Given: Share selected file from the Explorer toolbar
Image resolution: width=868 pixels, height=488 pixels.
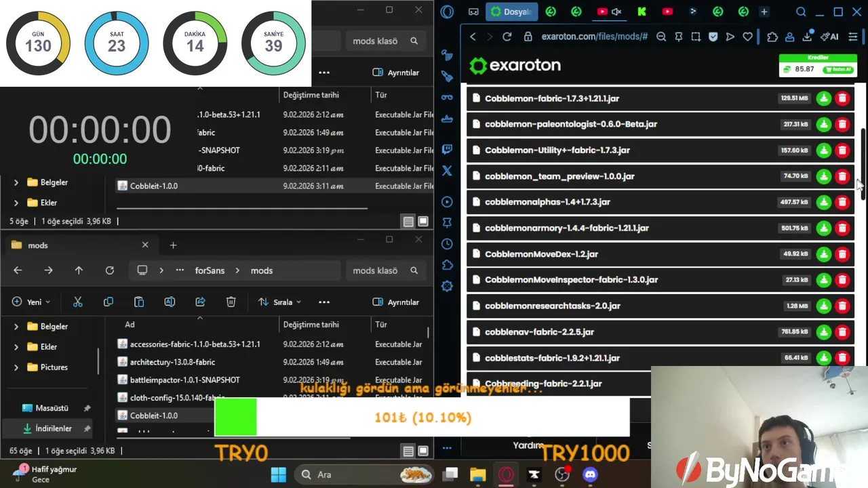Looking at the screenshot, I should (200, 302).
